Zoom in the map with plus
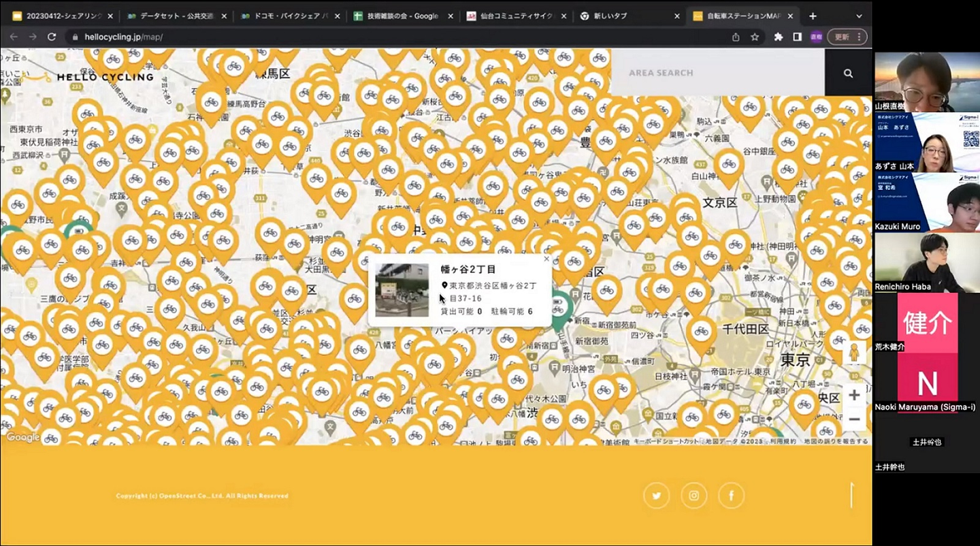 click(854, 395)
